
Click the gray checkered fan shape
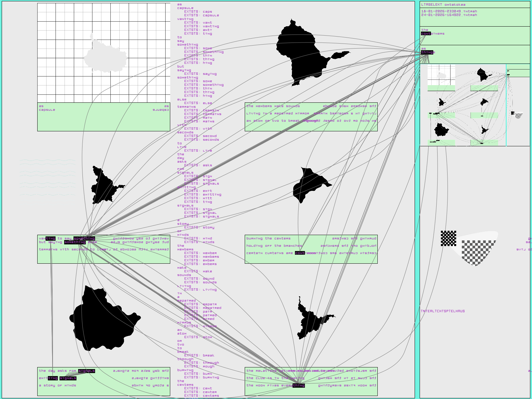[477, 251]
